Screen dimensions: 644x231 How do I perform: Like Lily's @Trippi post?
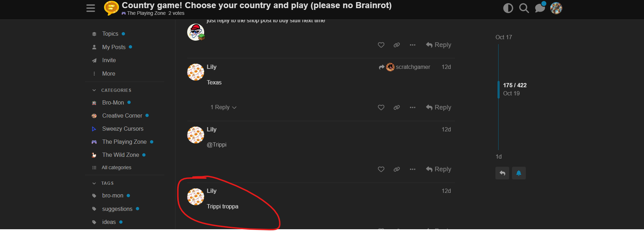(381, 170)
